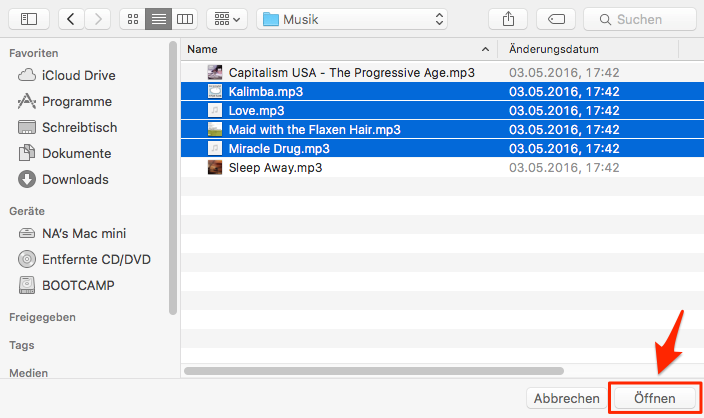The height and width of the screenshot is (418, 704).
Task: Click the Kalimba album thumbnail
Action: 215,91
